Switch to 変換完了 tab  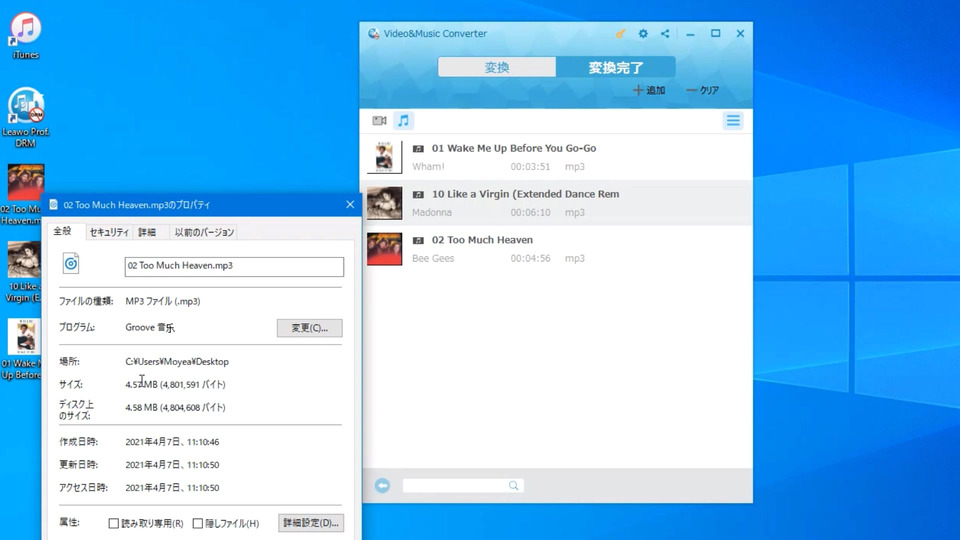(x=616, y=67)
